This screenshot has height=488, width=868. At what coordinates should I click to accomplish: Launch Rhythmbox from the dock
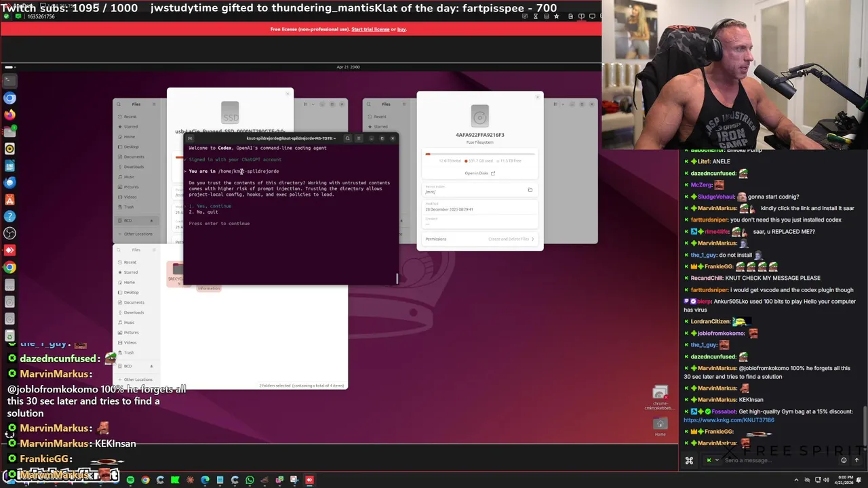click(x=9, y=149)
